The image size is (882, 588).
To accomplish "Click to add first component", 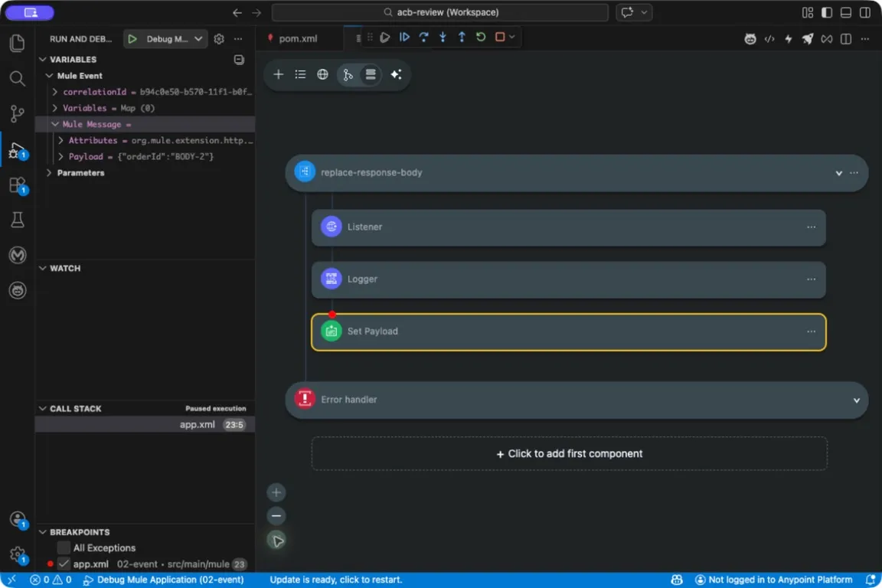I will click(570, 453).
